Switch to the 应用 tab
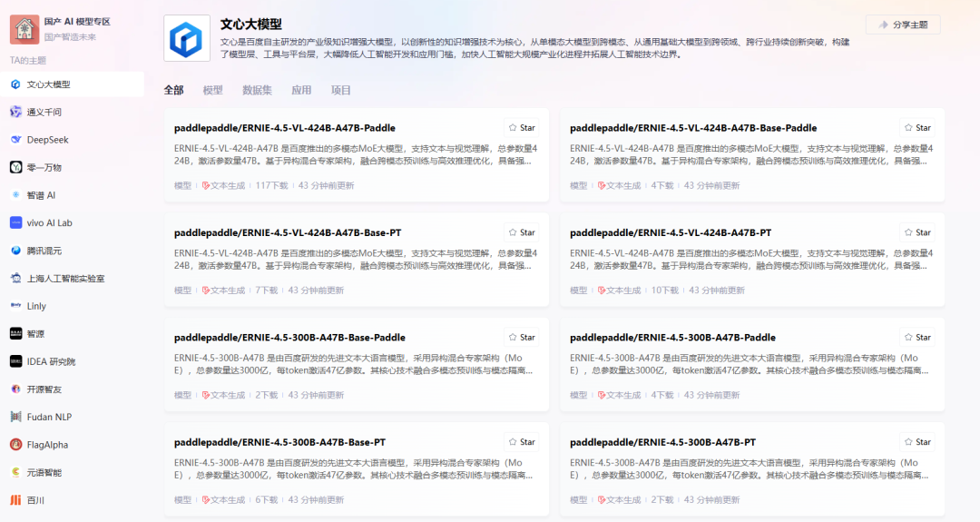The height and width of the screenshot is (522, 980). [301, 90]
